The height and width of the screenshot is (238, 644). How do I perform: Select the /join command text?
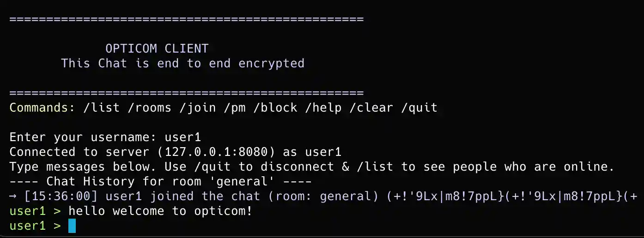[x=198, y=108]
